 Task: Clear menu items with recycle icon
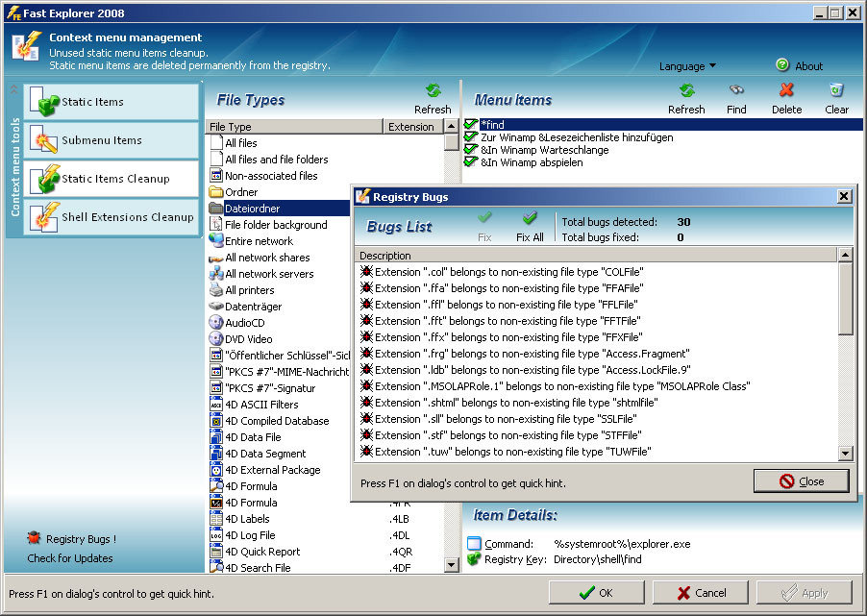[x=836, y=98]
